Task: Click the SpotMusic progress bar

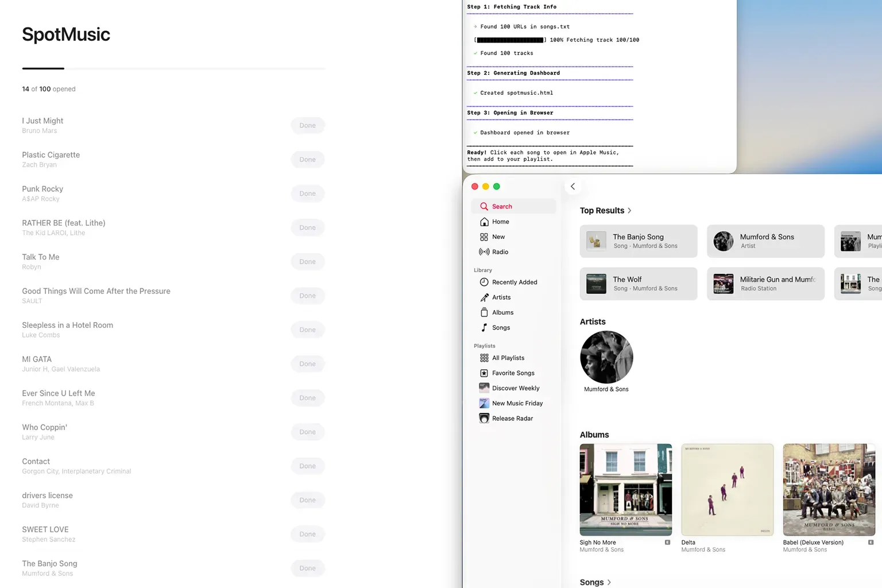Action: point(173,68)
